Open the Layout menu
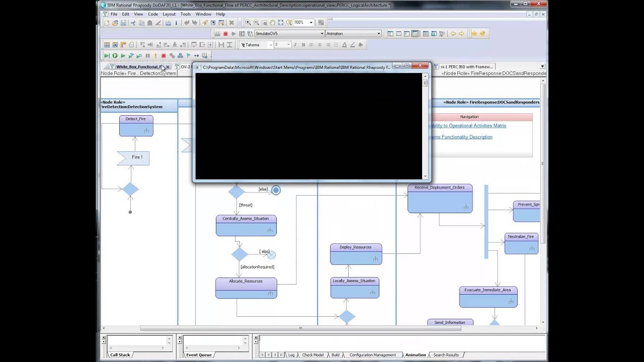Screen dimensions: 644x362 click(169, 14)
